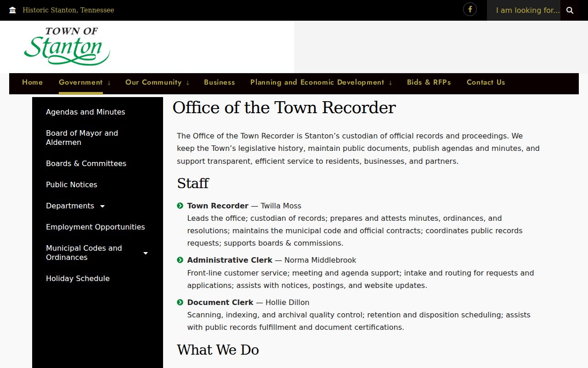This screenshot has height=368, width=588.
Task: Expand the Departments sidebar submenu arrow
Action: (102, 206)
